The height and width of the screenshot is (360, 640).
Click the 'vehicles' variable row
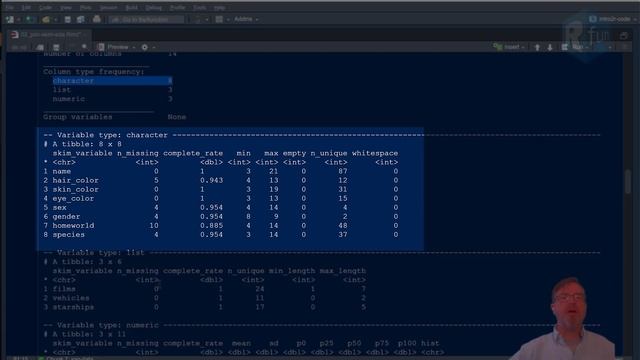204,298
